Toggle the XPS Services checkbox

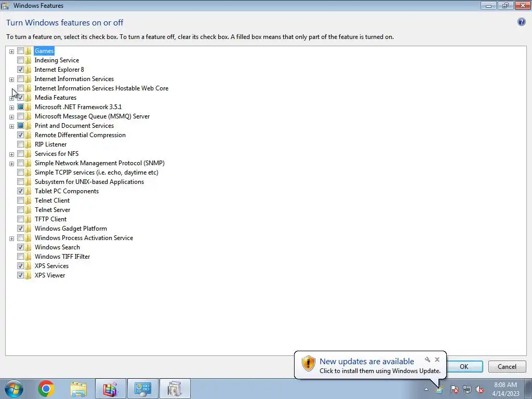tap(20, 266)
